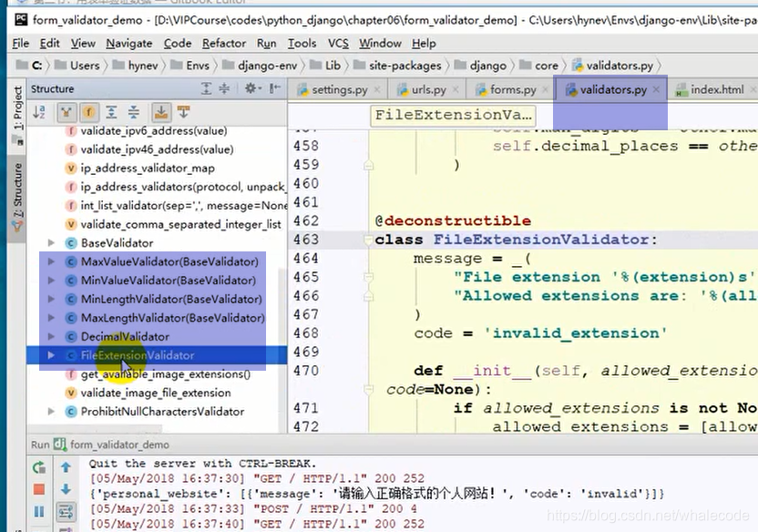Click fold marker on line 463
The image size is (758, 532).
tap(368, 240)
